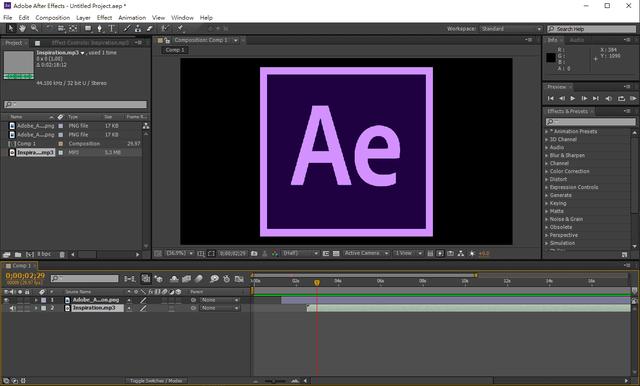This screenshot has height=386, width=640.
Task: Click the Play button in Preview panel
Action: pyautogui.click(x=573, y=98)
